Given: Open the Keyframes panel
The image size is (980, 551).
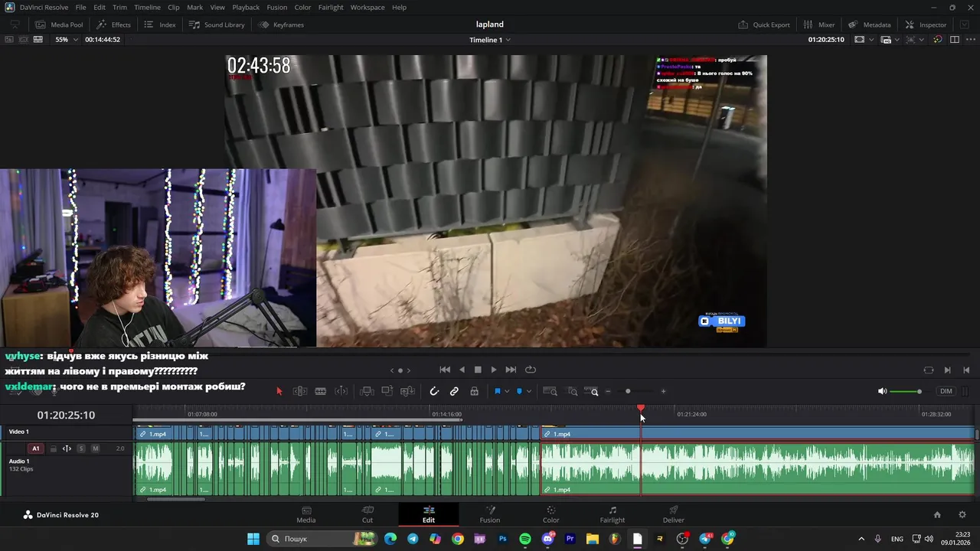Looking at the screenshot, I should [x=281, y=24].
